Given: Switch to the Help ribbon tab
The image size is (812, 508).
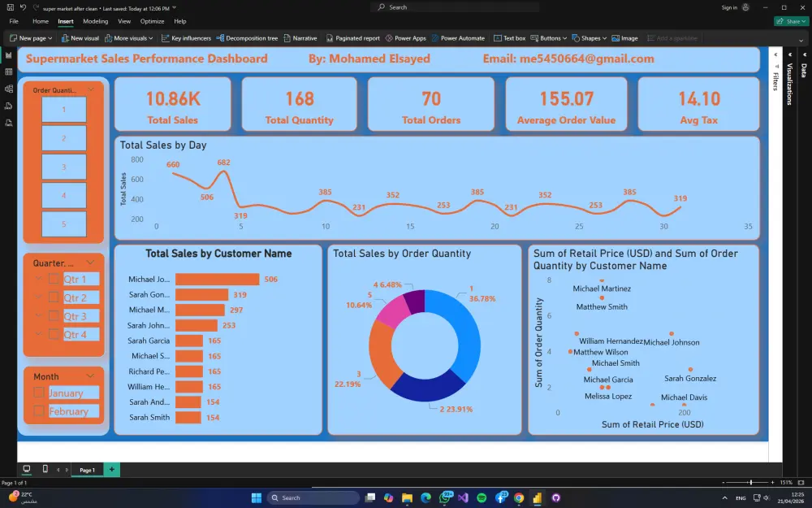Looking at the screenshot, I should [179, 21].
